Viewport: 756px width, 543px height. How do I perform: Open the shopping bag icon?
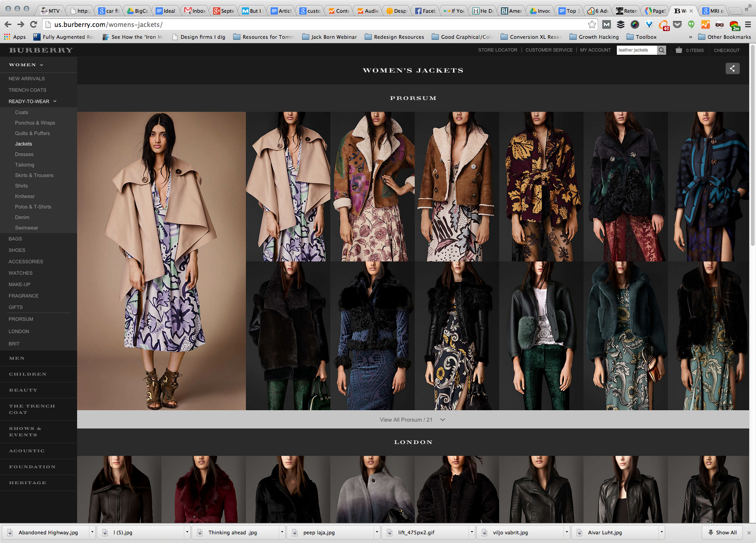coord(679,50)
